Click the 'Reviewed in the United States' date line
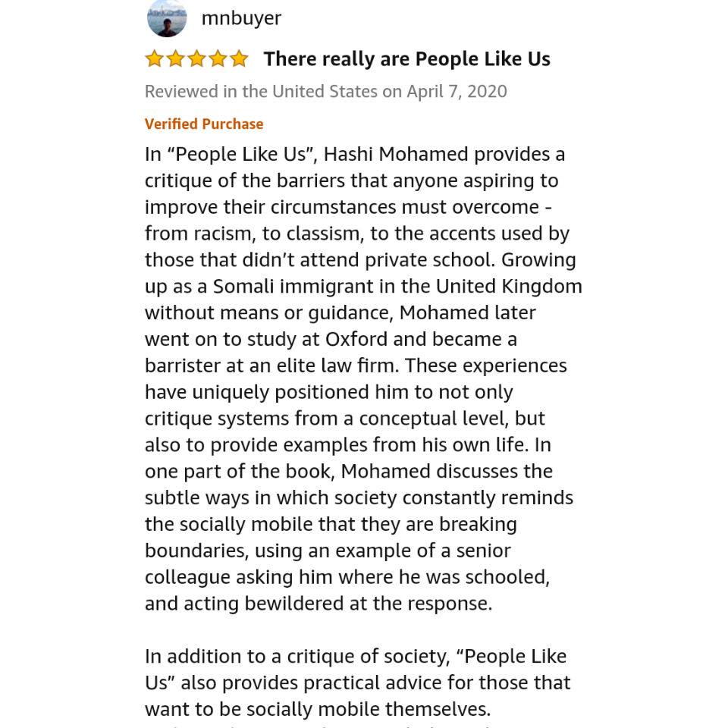Viewport: 728px width, 728px height. 326,92
